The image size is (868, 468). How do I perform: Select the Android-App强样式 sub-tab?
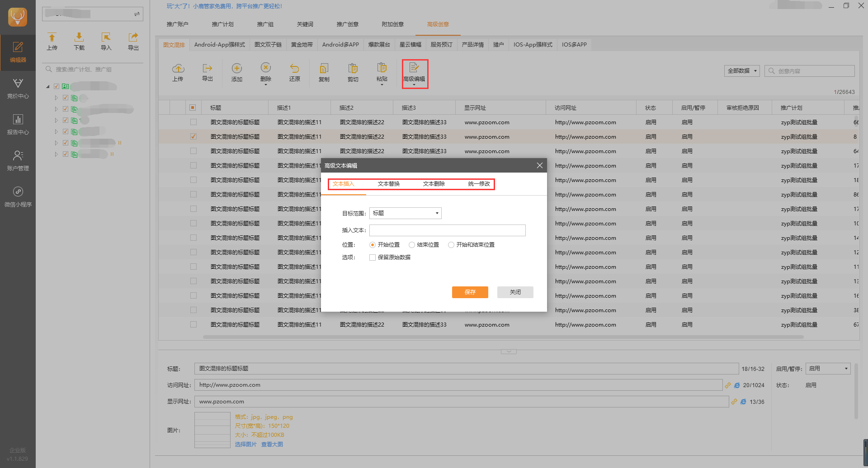(x=220, y=45)
